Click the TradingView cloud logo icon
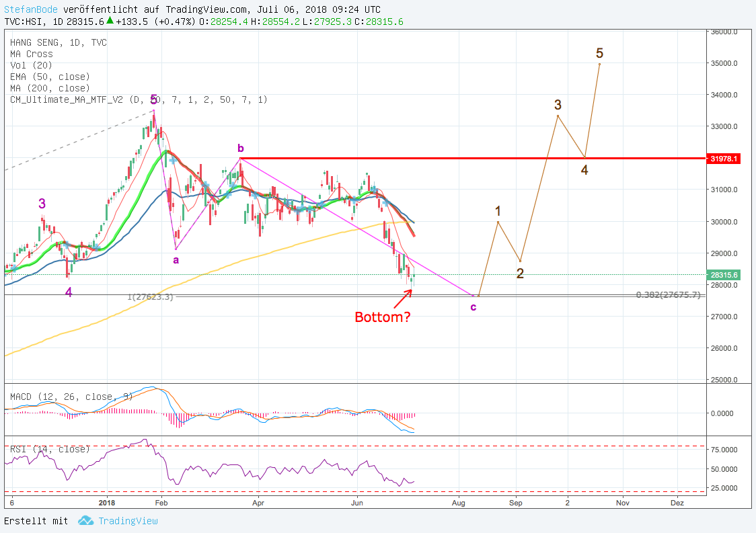Viewport: 756px width, 533px height. pos(85,520)
